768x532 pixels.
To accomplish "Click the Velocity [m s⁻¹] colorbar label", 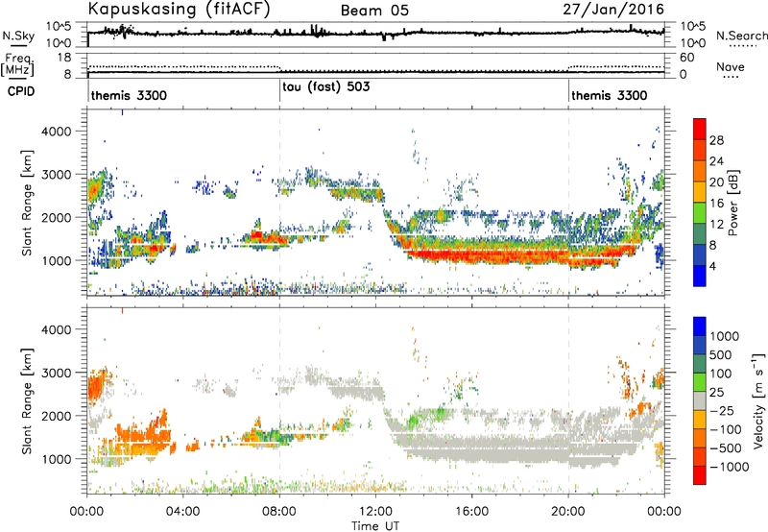I will point(758,400).
